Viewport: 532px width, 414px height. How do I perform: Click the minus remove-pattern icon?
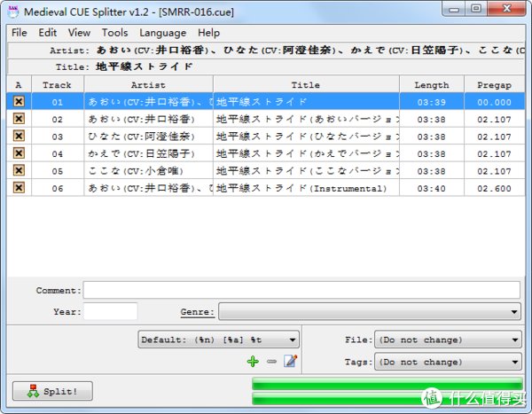[x=271, y=362]
